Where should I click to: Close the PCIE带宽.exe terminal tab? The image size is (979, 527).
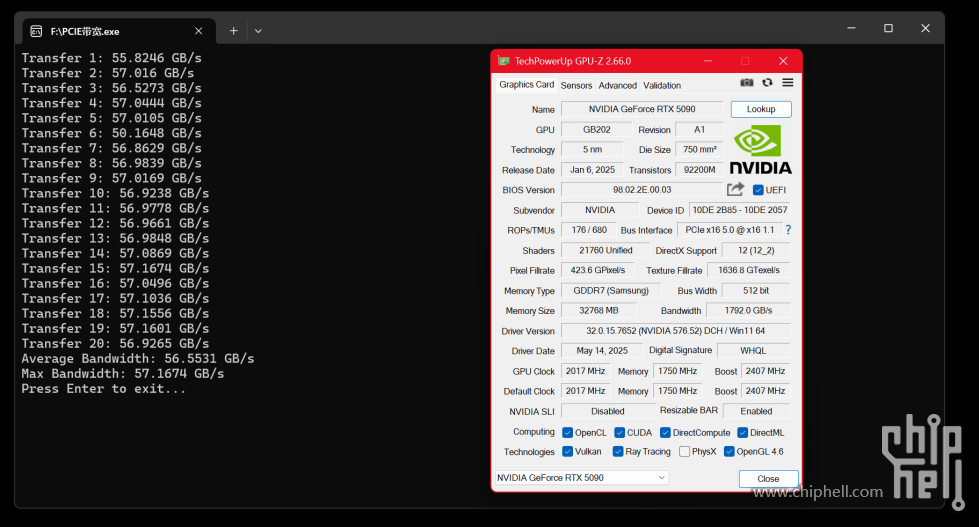point(199,31)
